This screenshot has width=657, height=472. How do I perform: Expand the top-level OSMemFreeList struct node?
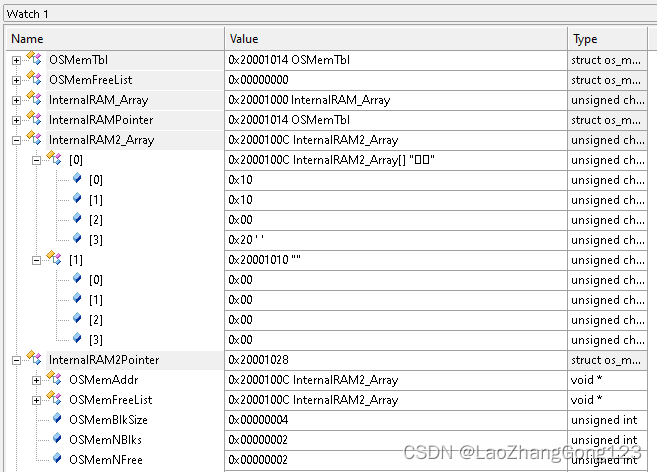point(16,80)
